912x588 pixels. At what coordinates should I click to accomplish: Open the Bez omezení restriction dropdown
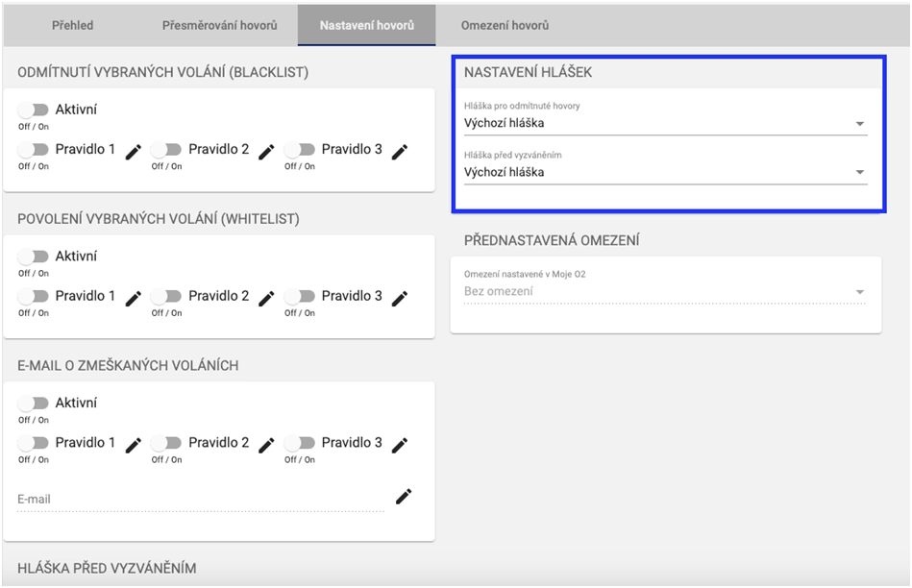coord(665,291)
